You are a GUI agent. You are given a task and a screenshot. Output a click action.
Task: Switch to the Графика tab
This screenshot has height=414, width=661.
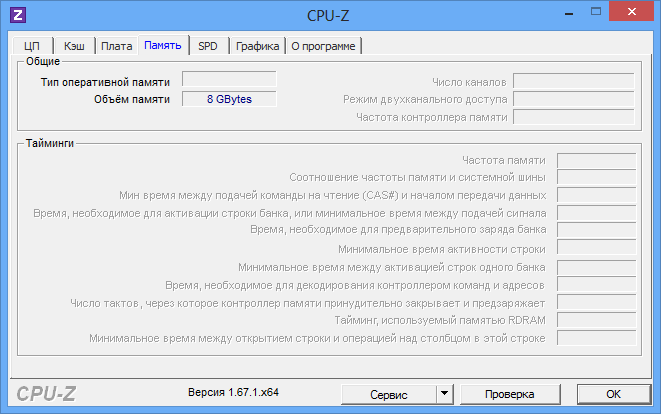(258, 46)
